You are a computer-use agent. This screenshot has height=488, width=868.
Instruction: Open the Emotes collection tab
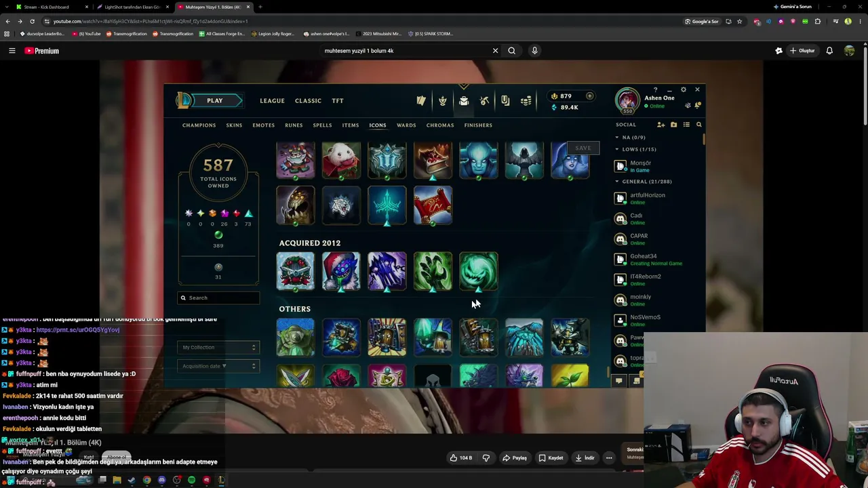click(x=264, y=125)
